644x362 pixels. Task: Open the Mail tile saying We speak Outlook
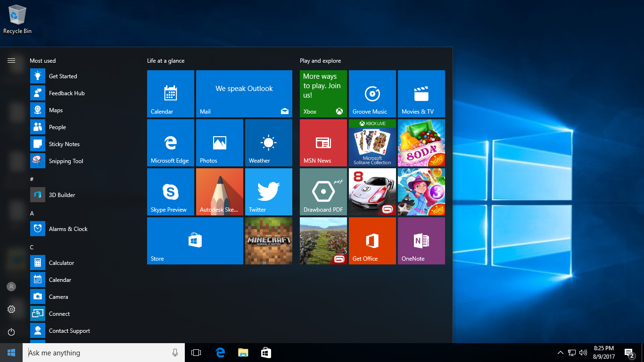coord(244,94)
